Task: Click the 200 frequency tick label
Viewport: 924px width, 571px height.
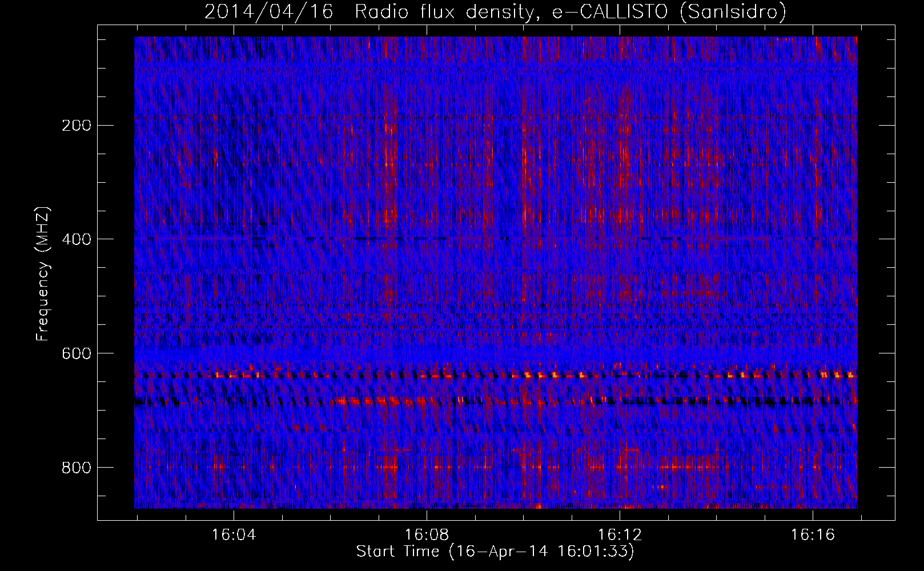Action: pyautogui.click(x=77, y=126)
